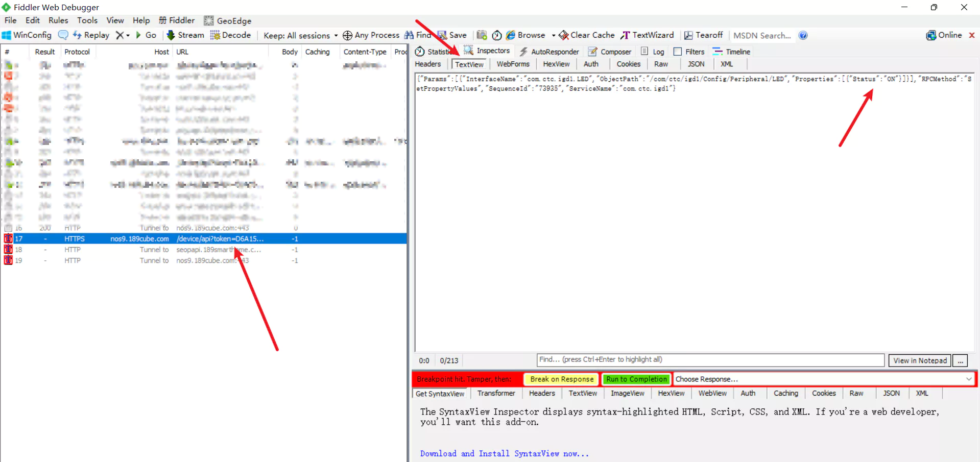Image resolution: width=980 pixels, height=462 pixels.
Task: Open the GeoEdge menu
Action: (228, 21)
